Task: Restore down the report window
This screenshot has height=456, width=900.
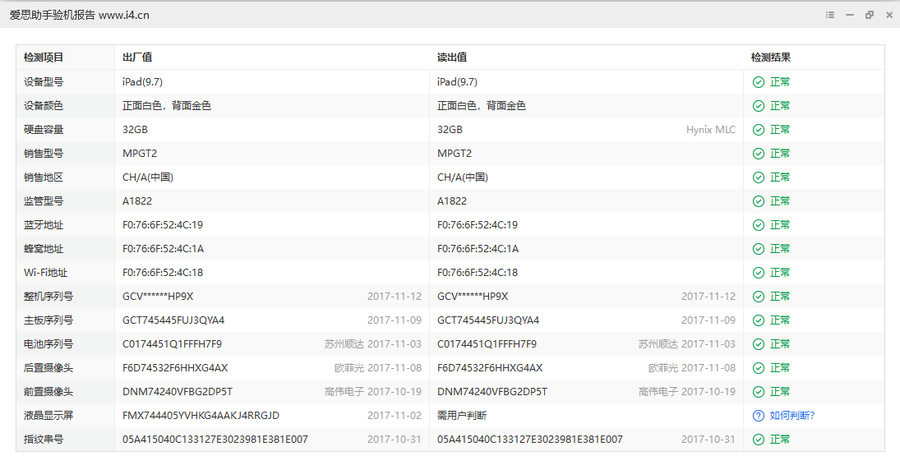Action: click(x=869, y=15)
